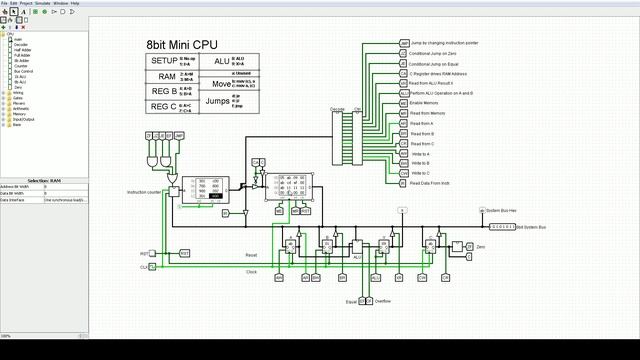Add a new circuit with green plus

coord(3,27)
